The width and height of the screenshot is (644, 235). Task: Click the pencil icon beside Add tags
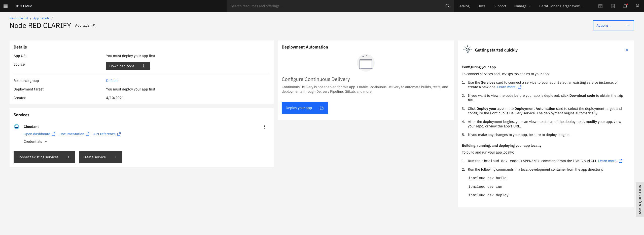pos(93,25)
